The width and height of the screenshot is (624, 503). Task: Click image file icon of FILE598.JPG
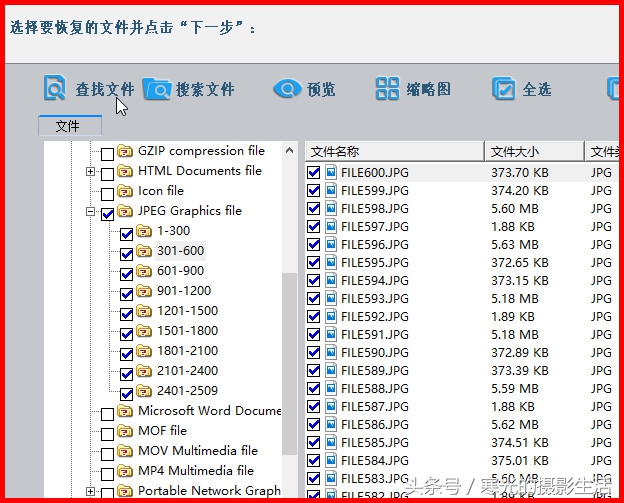[x=331, y=209]
